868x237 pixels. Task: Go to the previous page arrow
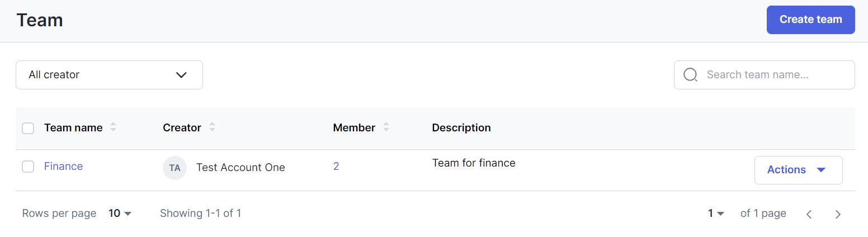809,214
